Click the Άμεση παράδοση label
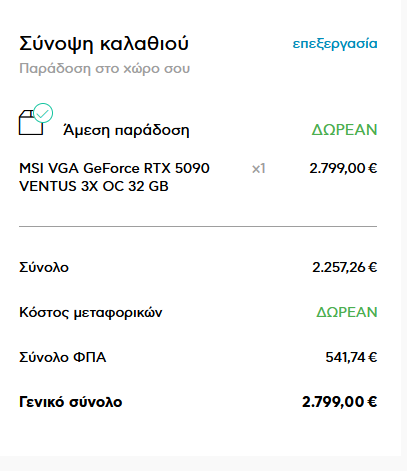This screenshot has width=407, height=471. [126, 130]
